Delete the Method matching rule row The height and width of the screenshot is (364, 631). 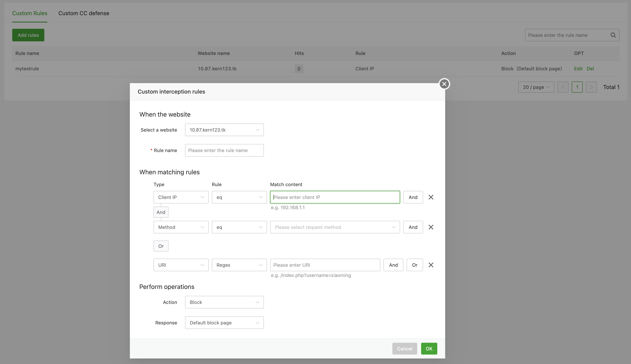coord(431,227)
